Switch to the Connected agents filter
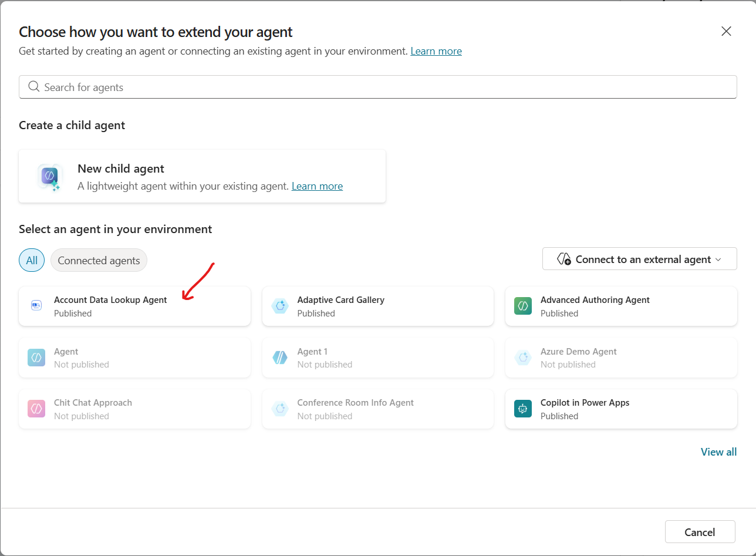 click(99, 260)
